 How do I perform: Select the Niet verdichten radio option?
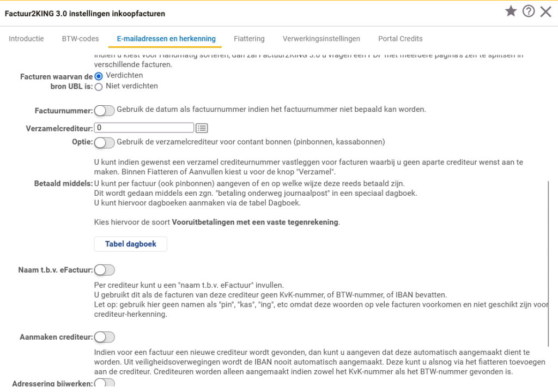99,87
